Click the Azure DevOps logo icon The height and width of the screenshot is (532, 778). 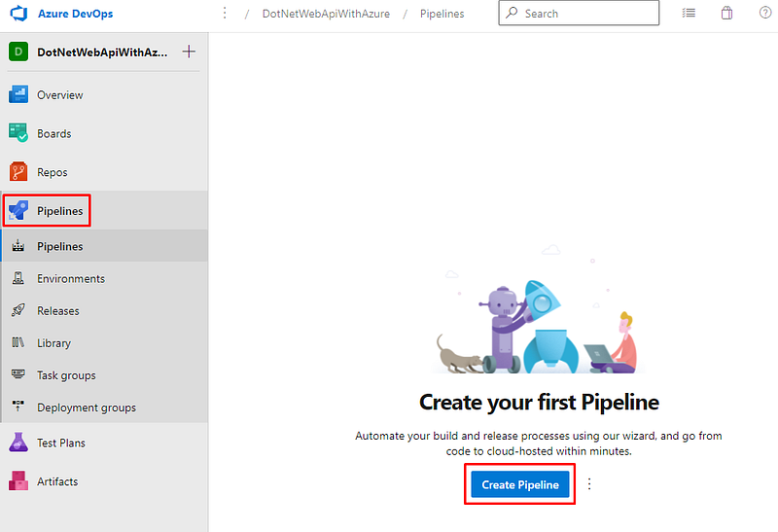[18, 14]
